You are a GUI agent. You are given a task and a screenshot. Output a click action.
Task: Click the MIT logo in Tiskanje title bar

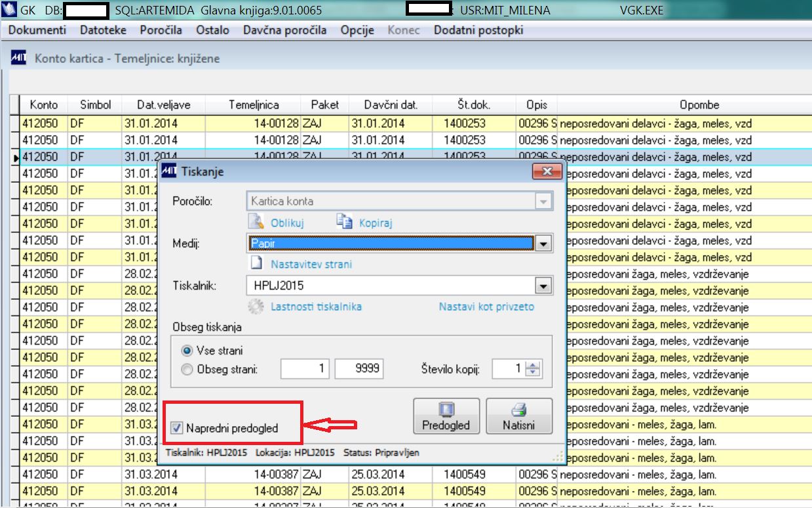[168, 172]
